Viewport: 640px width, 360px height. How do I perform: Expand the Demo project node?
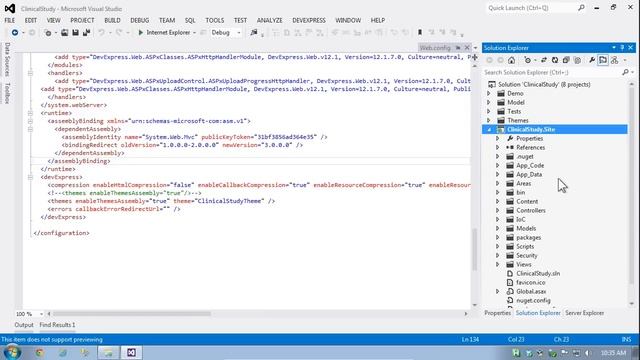(x=489, y=93)
